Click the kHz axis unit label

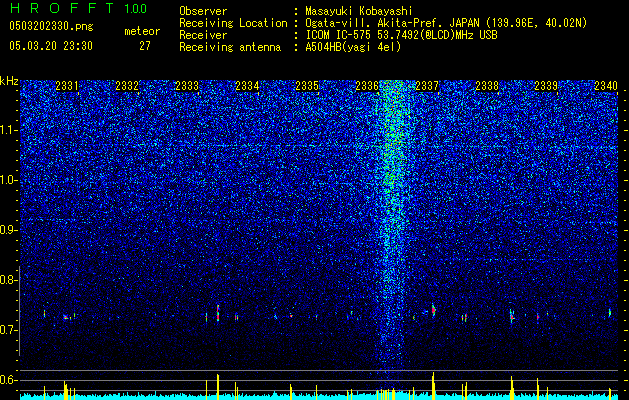(9, 81)
